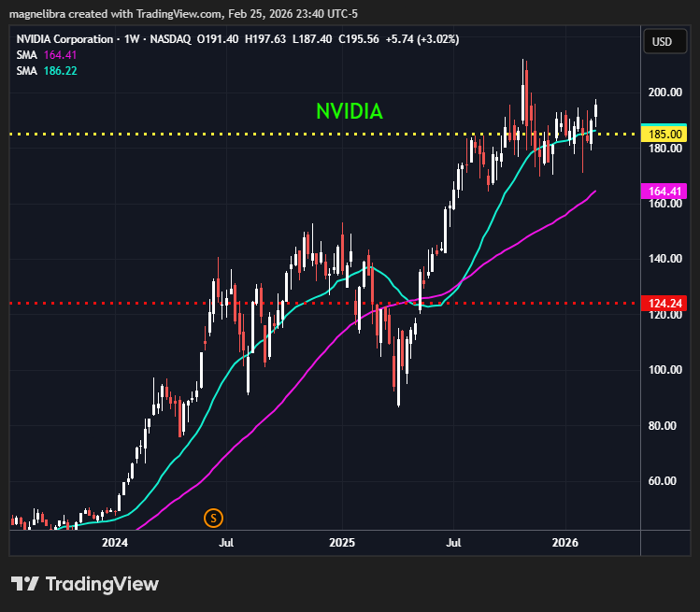Click the 2024 label on time axis
This screenshot has height=612, width=700.
pyautogui.click(x=115, y=542)
